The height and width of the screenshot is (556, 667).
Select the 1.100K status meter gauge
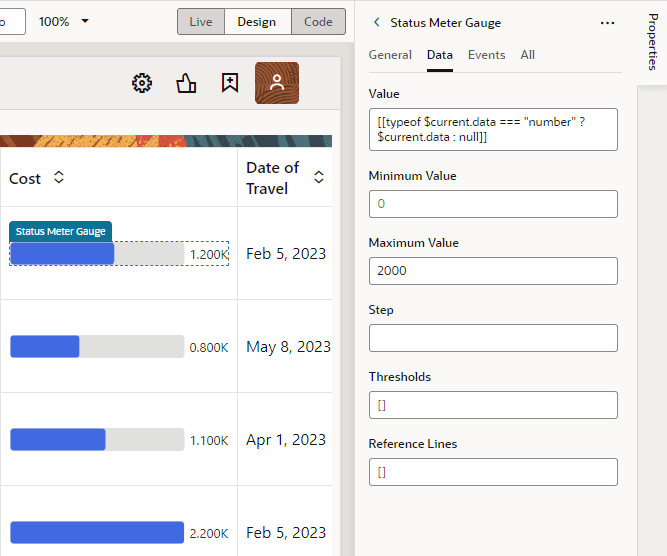(119, 439)
